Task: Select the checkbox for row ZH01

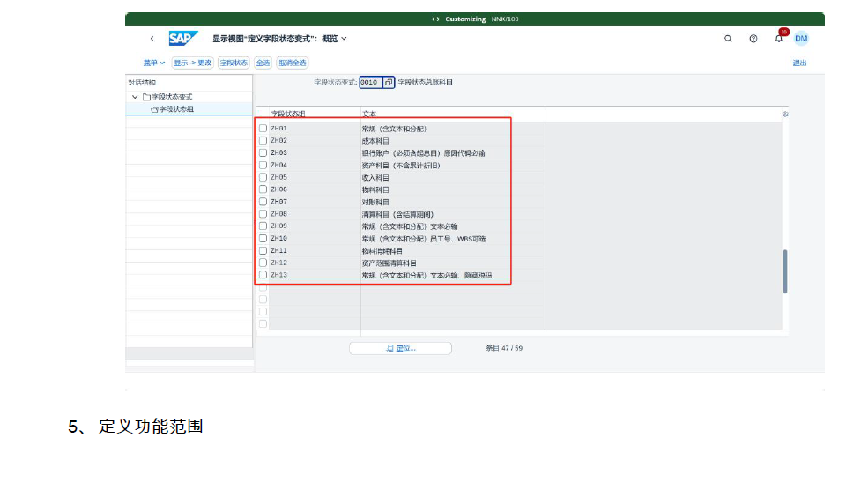Action: 263,129
